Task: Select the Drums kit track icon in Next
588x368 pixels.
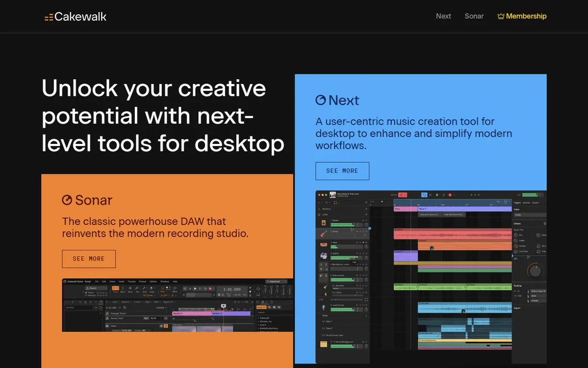Action: (323, 256)
